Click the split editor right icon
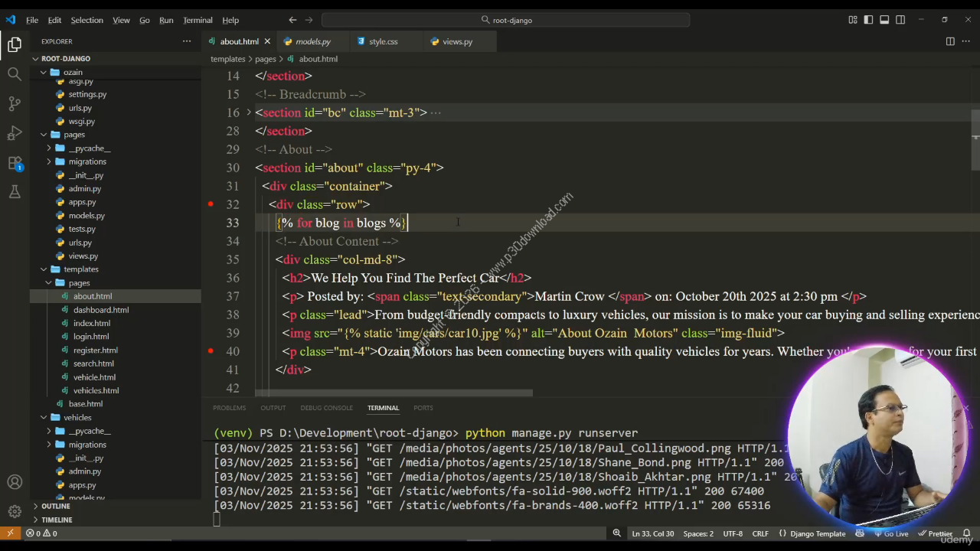 tap(950, 41)
